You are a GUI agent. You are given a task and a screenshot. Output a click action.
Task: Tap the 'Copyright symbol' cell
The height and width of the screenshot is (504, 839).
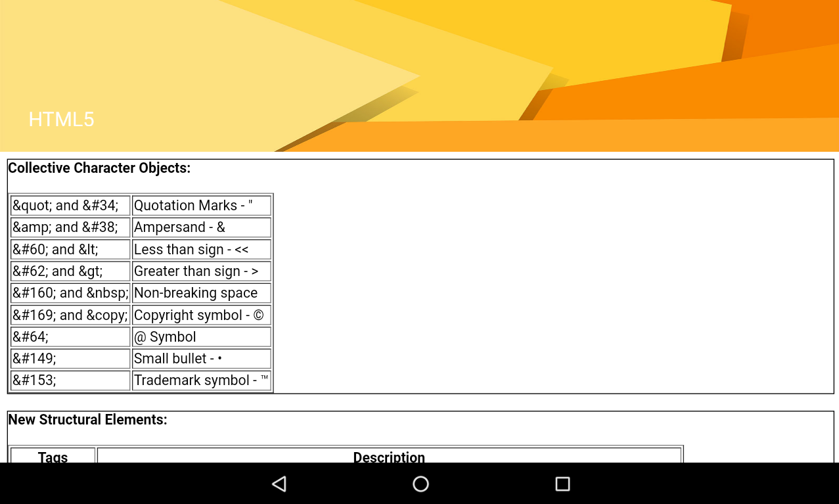coord(202,315)
